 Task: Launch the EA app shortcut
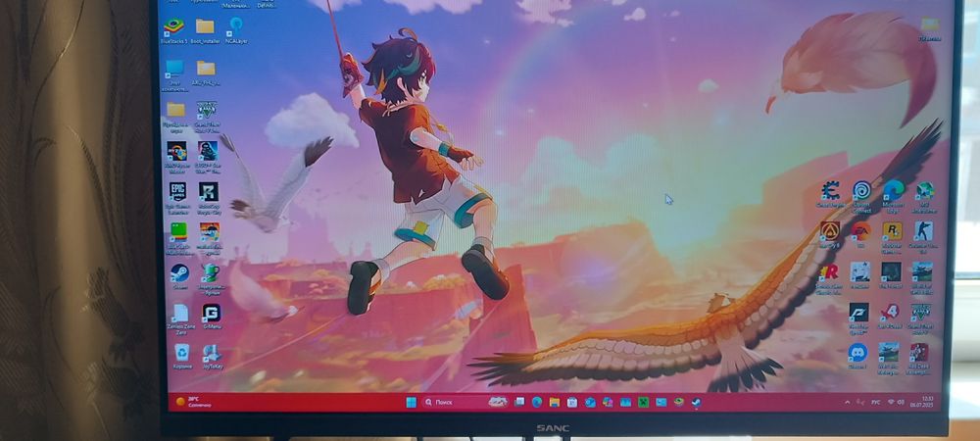[x=860, y=233]
